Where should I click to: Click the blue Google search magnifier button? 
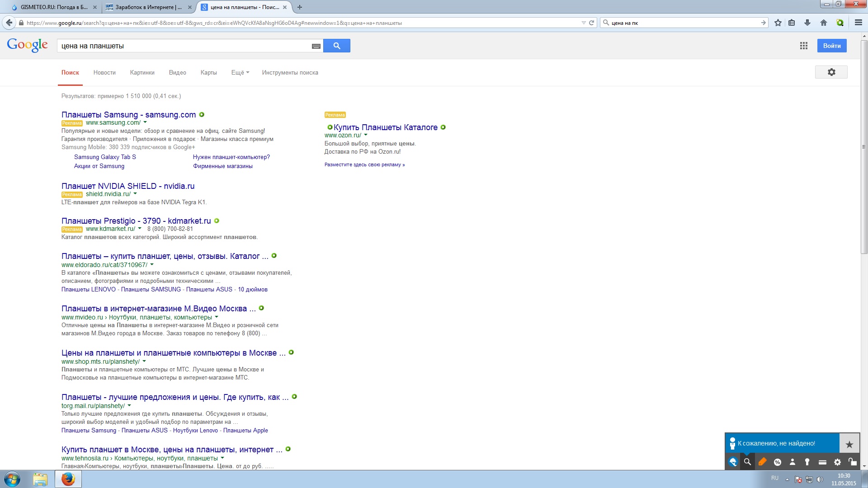[337, 46]
